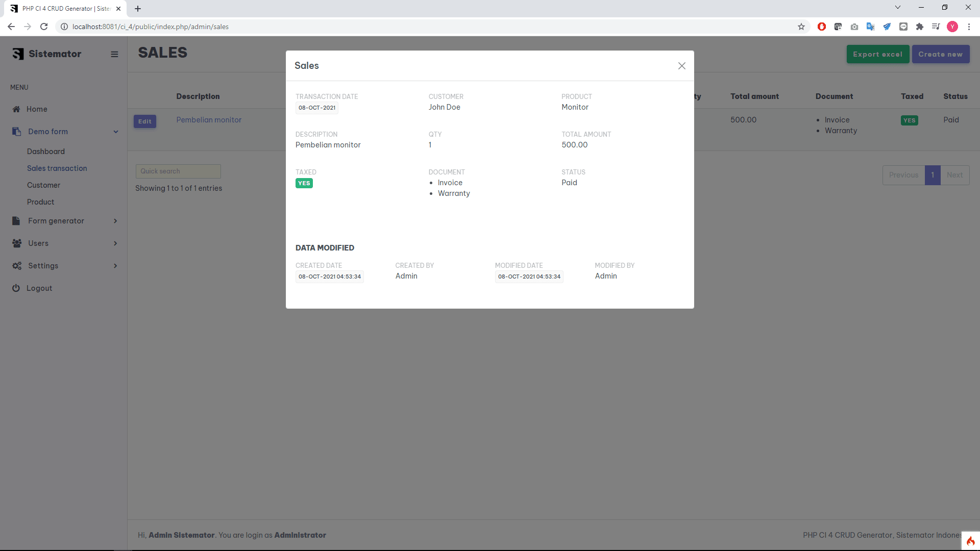Viewport: 980px width, 551px height.
Task: Select the Product menu item
Action: point(40,202)
